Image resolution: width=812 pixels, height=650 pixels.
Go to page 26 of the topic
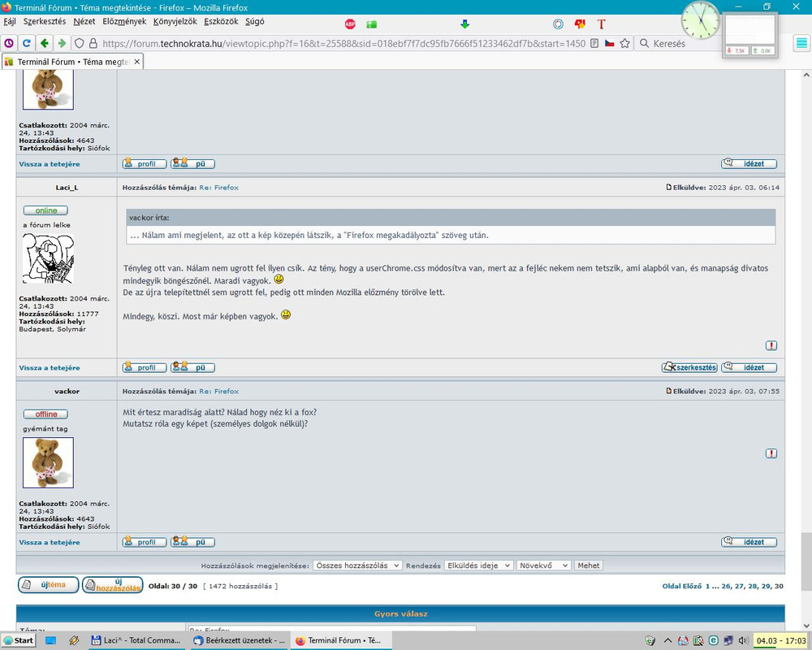pos(726,587)
